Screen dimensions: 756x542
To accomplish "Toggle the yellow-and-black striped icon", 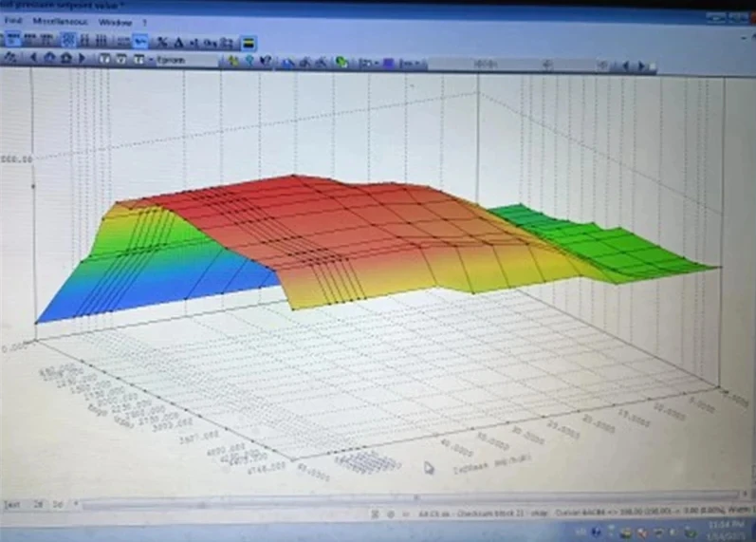I will (x=249, y=43).
